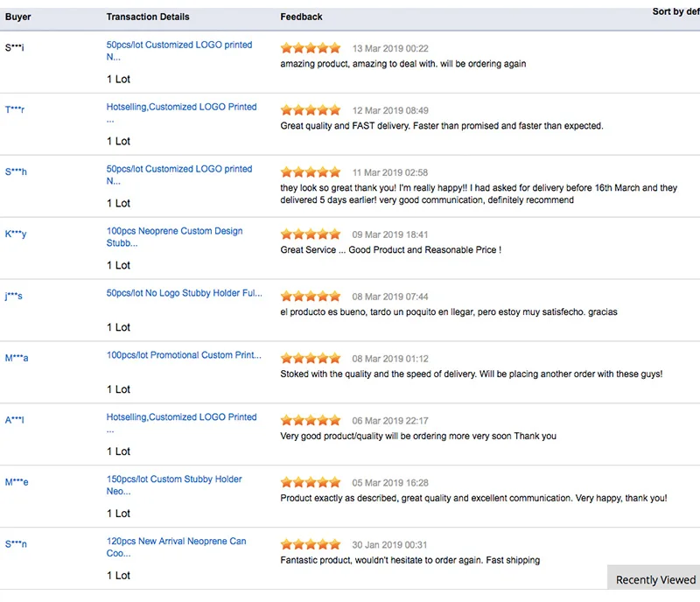This screenshot has width=700, height=602.
Task: Click star rating of 30 Jan 2019 review
Action: click(311, 544)
